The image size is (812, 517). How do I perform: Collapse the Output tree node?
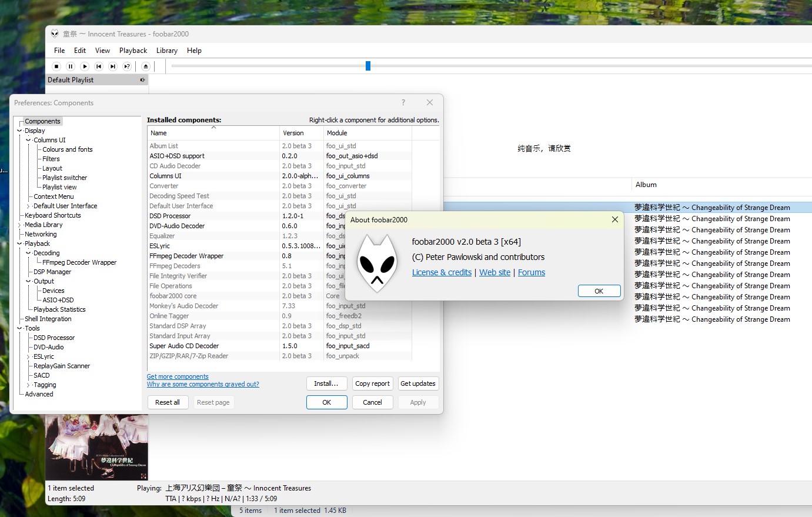point(28,281)
